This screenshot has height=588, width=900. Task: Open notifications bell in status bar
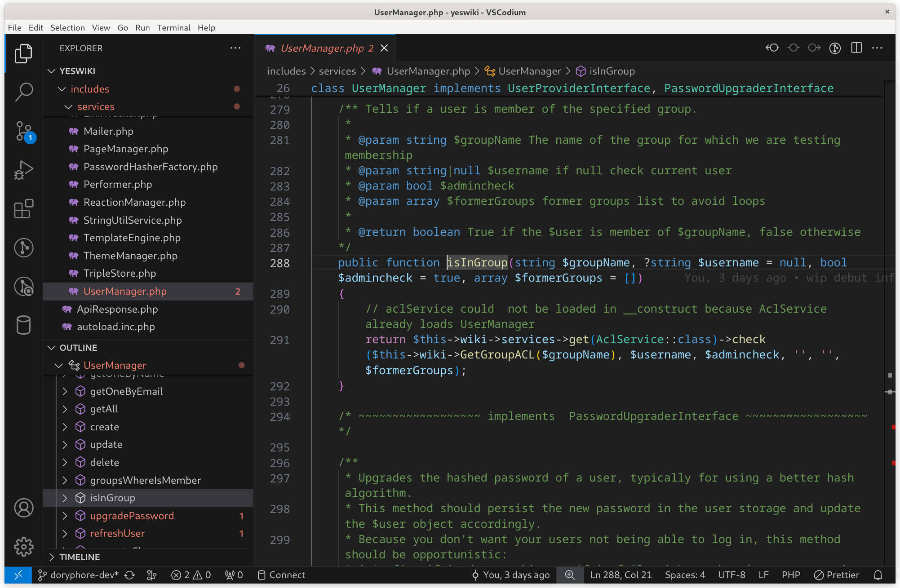pyautogui.click(x=878, y=575)
